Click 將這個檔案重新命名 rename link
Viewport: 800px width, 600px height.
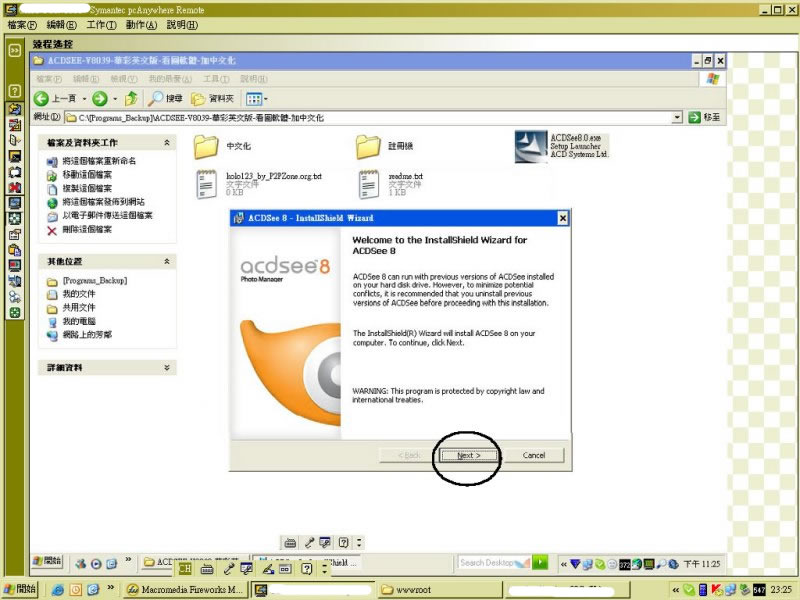click(x=99, y=161)
